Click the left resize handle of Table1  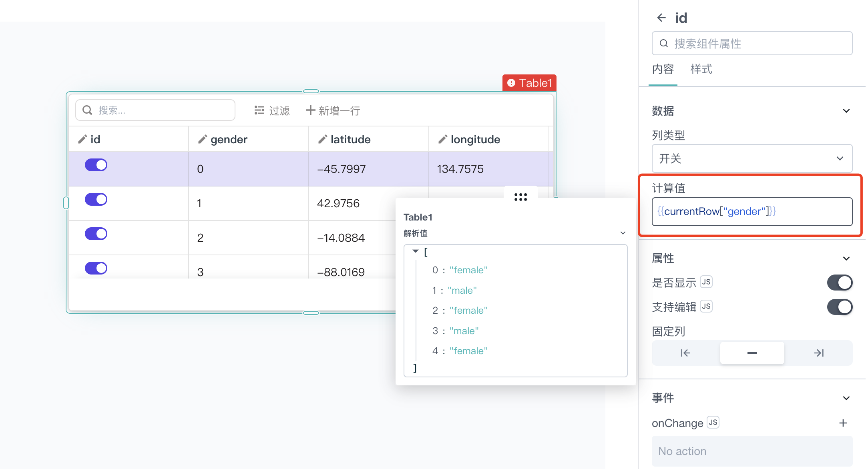(66, 203)
